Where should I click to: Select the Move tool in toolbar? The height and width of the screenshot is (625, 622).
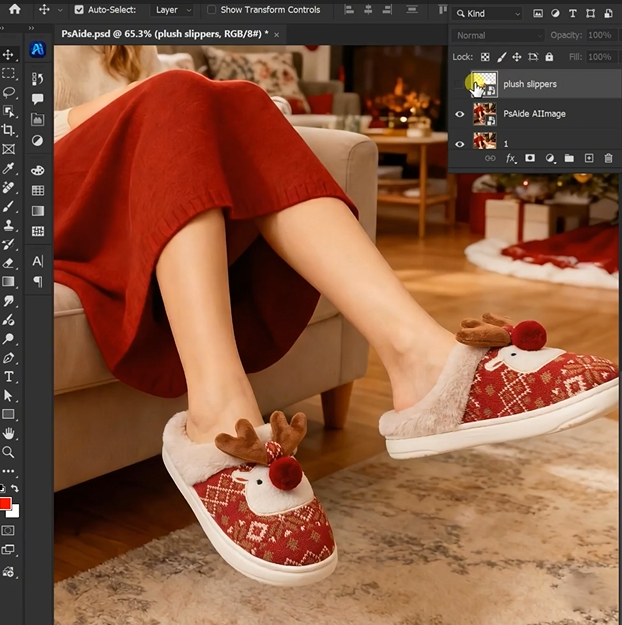point(8,55)
